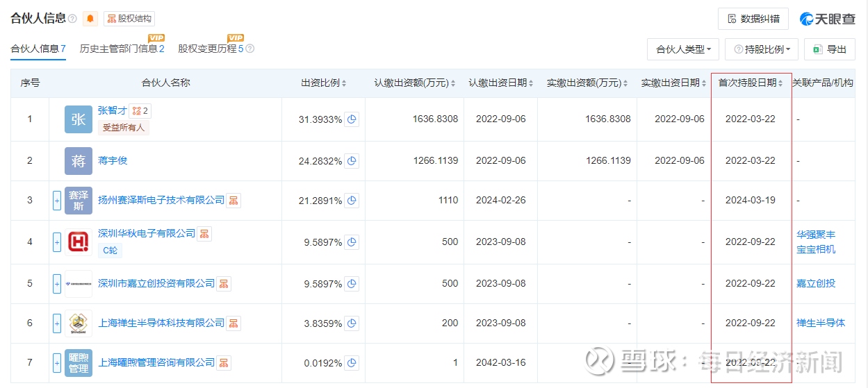Click the structure icon after 上海曜煦管理咨询有限公司
The width and height of the screenshot is (868, 388).
pos(224,363)
